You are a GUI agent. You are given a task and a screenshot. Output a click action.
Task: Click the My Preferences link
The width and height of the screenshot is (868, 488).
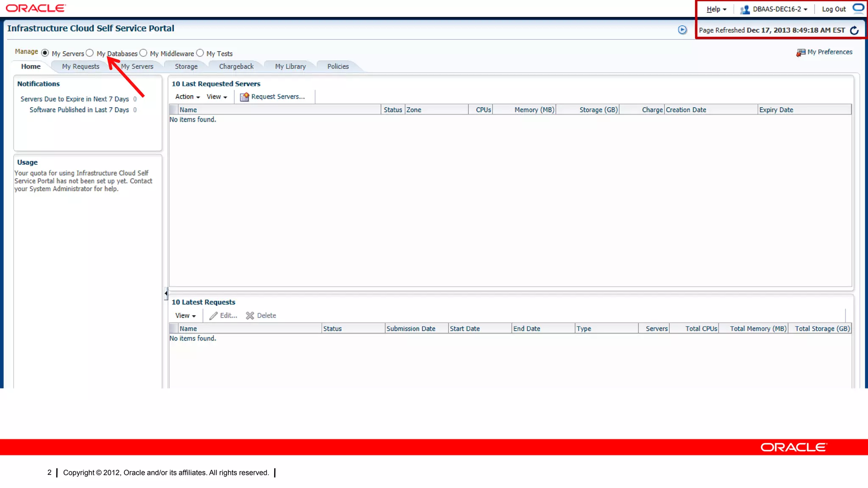(830, 52)
